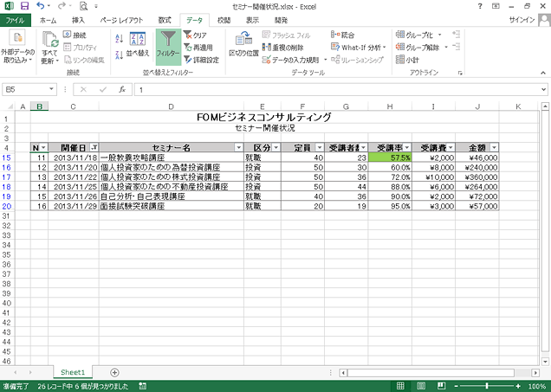
Task: Open filter dropdown for セミナー名 column
Action: coord(239,147)
